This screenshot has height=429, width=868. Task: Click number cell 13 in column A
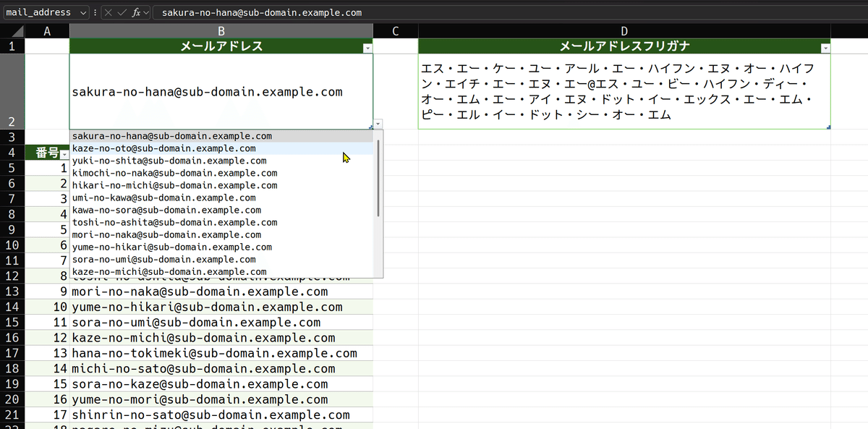[47, 353]
